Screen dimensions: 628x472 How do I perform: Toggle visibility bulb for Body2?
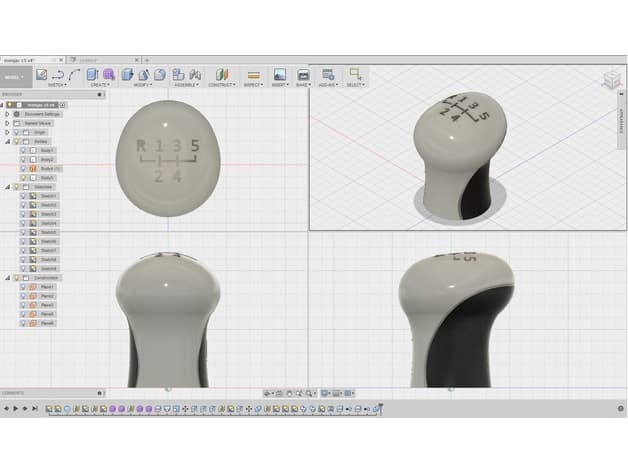[23, 159]
